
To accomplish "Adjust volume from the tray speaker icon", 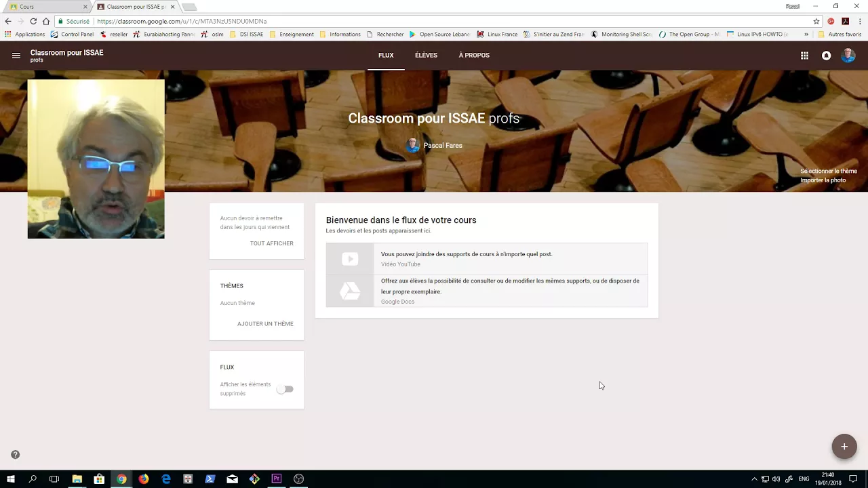I will coord(776,479).
